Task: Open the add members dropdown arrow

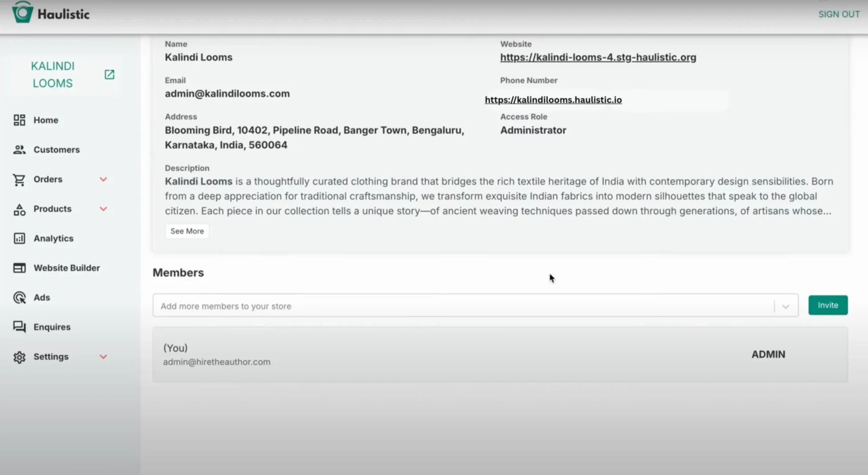Action: [785, 306]
